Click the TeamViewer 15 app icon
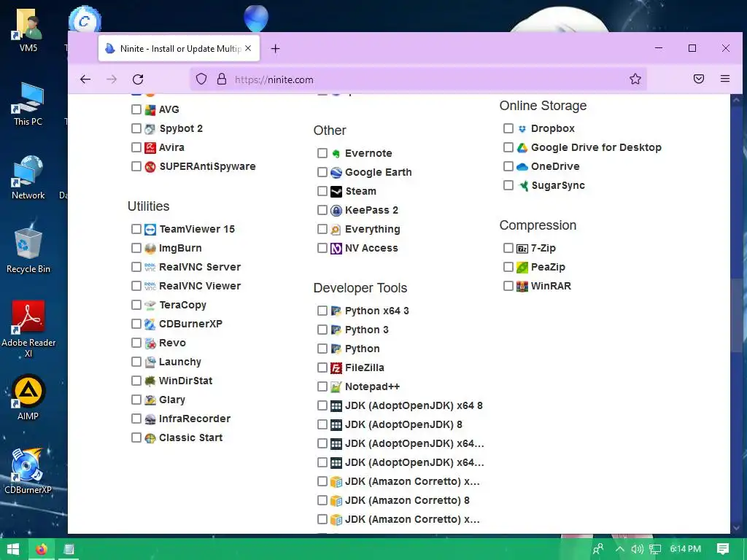This screenshot has height=560, width=747. pos(150,230)
